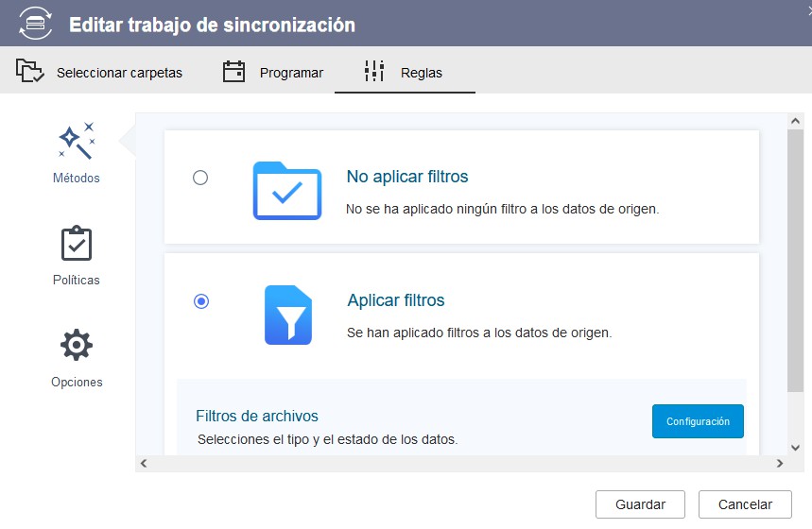Select the Aplicar filtros radio button
The height and width of the screenshot is (529, 812).
click(x=200, y=301)
